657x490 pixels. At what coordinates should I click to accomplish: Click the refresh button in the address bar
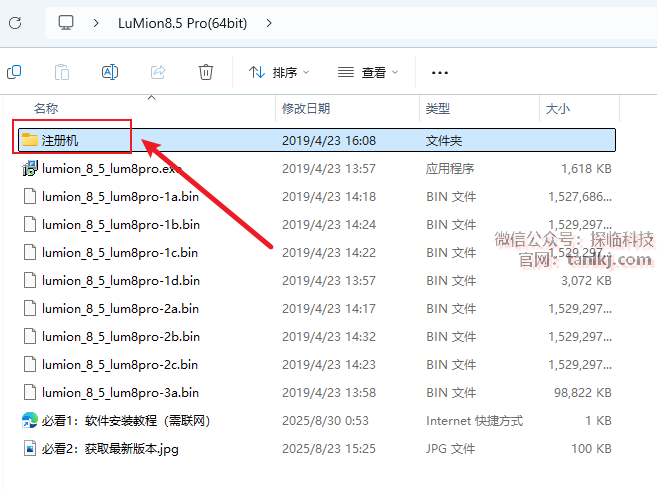click(15, 23)
